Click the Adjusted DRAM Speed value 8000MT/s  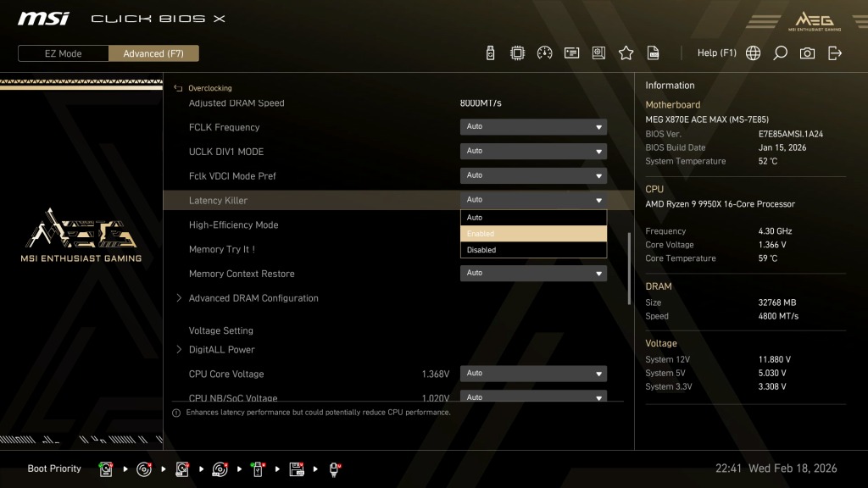pos(481,103)
